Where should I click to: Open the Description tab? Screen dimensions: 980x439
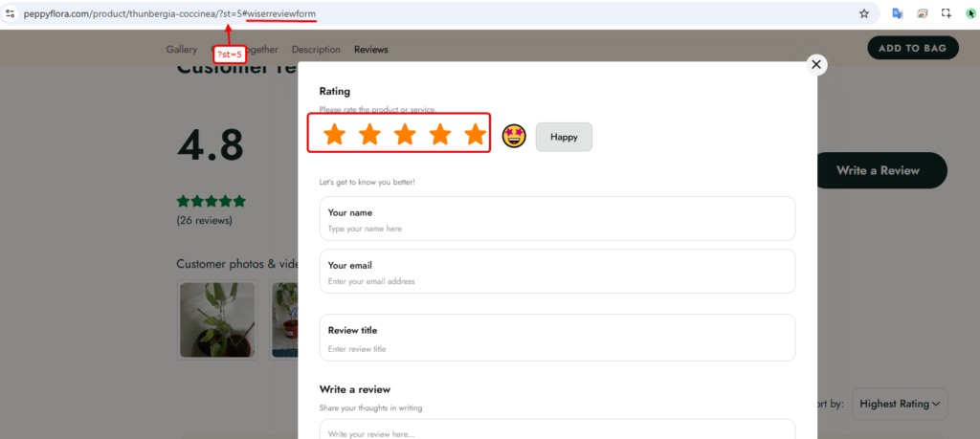(x=316, y=50)
